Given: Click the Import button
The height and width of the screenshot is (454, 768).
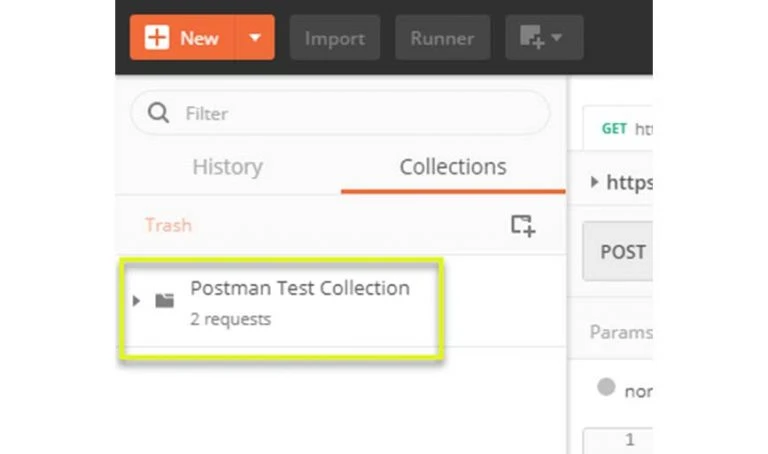Looking at the screenshot, I should click(334, 38).
